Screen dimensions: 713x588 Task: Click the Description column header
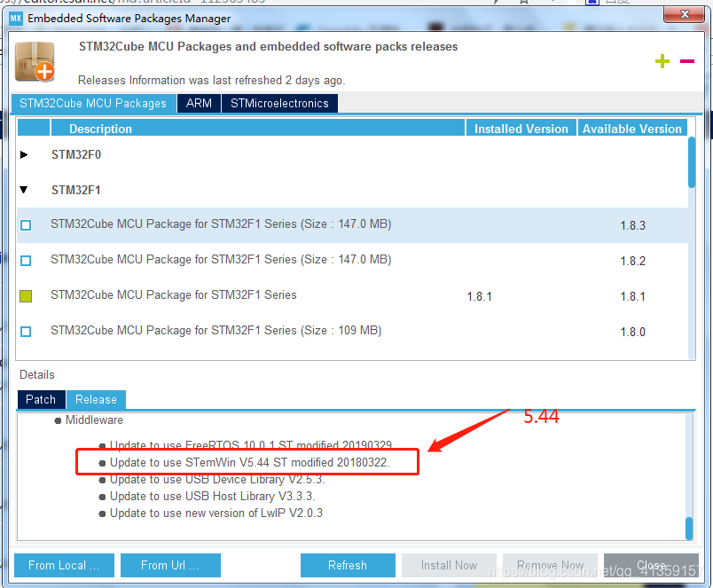click(x=258, y=129)
